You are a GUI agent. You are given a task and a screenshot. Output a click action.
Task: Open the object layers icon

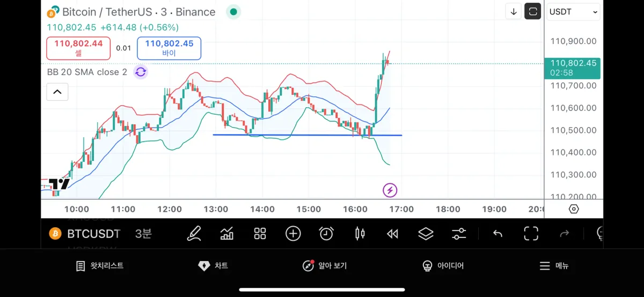[426, 233]
